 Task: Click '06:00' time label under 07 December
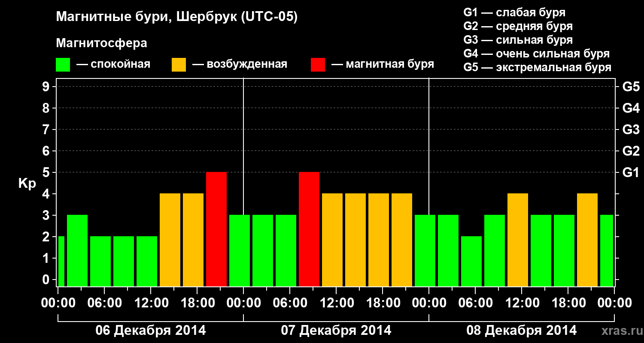coord(290,303)
